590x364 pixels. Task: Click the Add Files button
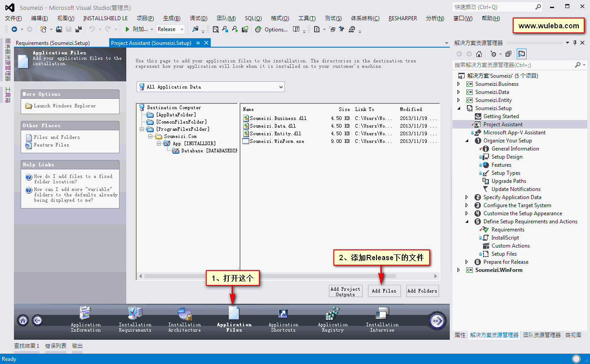pyautogui.click(x=384, y=291)
